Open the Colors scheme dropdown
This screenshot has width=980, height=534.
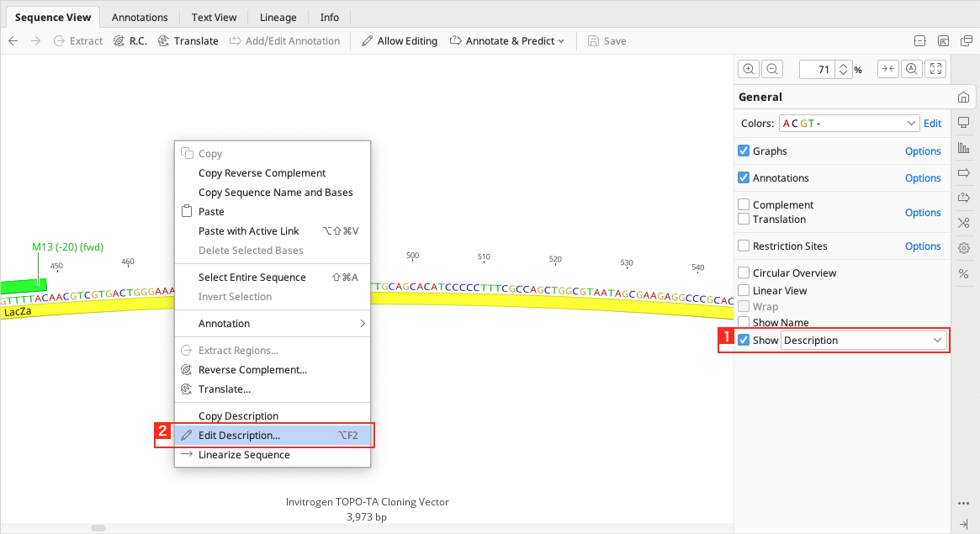pyautogui.click(x=849, y=124)
